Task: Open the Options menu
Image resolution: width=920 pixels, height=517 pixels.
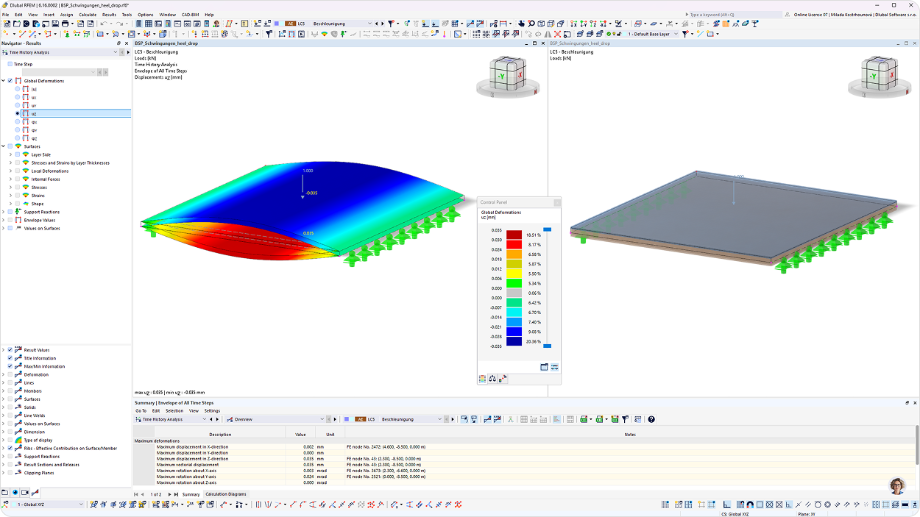Action: (146, 15)
